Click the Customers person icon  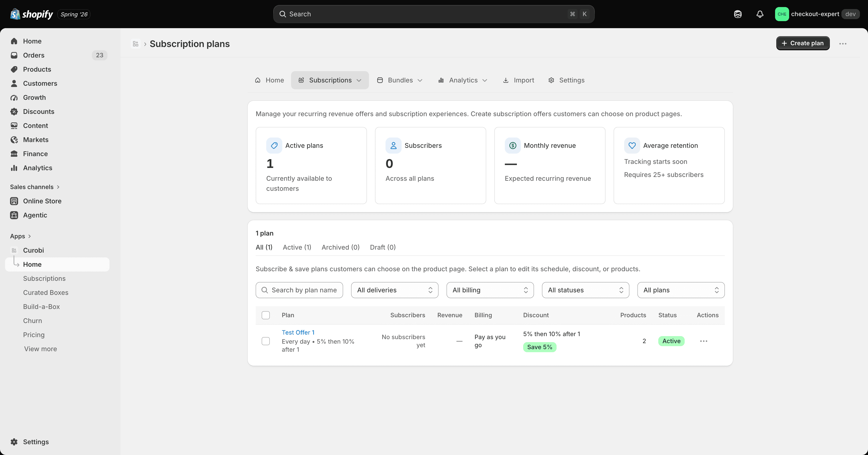[14, 84]
